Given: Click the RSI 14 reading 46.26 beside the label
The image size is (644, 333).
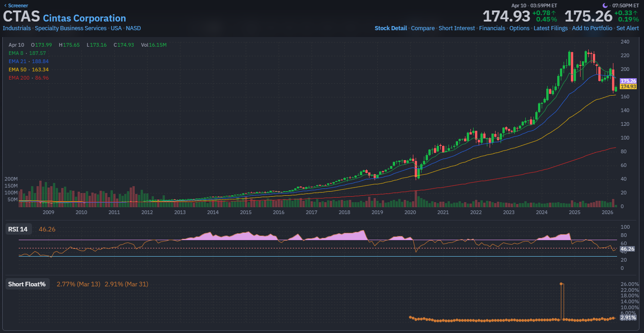Looking at the screenshot, I should [47, 229].
